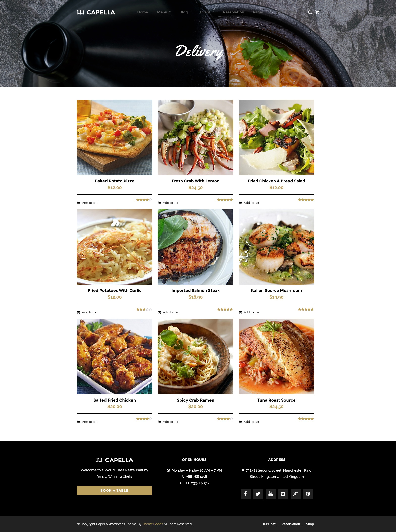This screenshot has width=396, height=532.
Task: Expand the Blog dropdown in navigation
Action: [185, 12]
